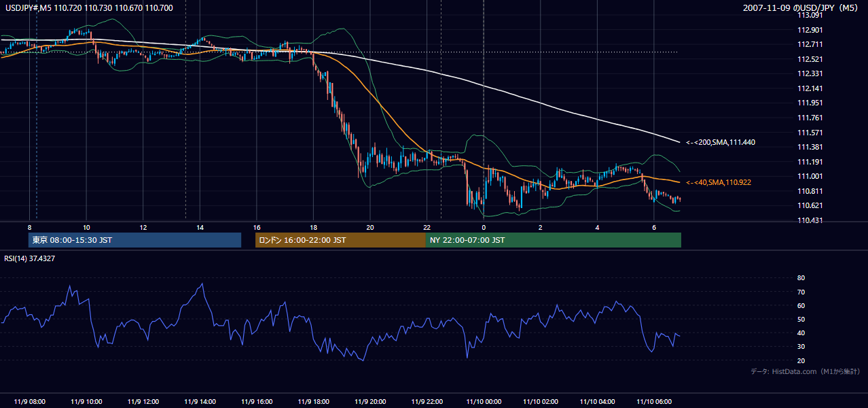Click the London session bar ロンドン 16:00-22:00 JST
This screenshot has height=408, width=868.
pyautogui.click(x=340, y=240)
